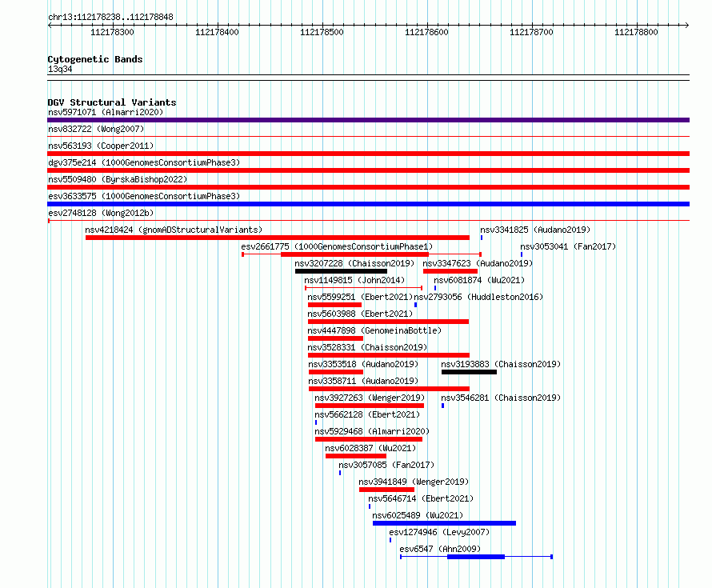Open esv1274946 (Levy2007) label
The image size is (712, 588).
pyautogui.click(x=439, y=532)
